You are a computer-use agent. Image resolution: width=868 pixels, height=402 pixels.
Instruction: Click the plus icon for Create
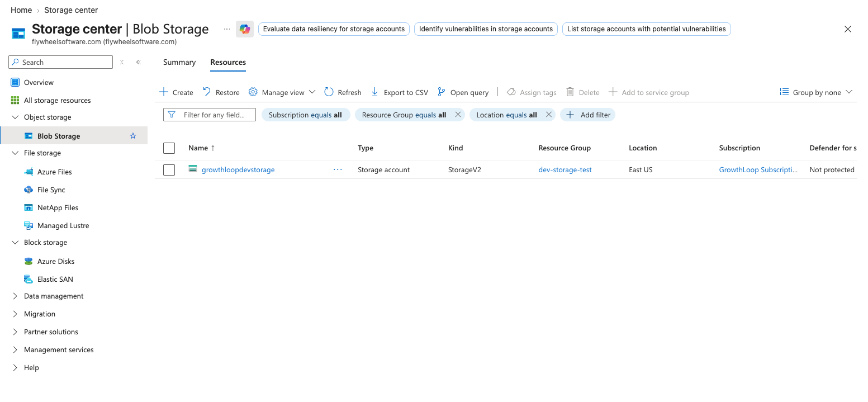point(164,92)
